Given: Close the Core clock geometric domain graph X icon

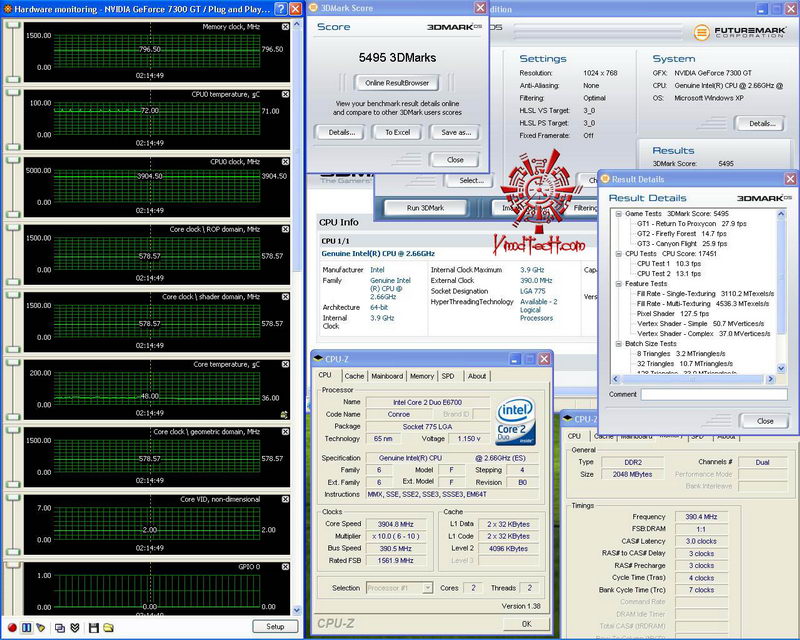Looking at the screenshot, I should 285,432.
